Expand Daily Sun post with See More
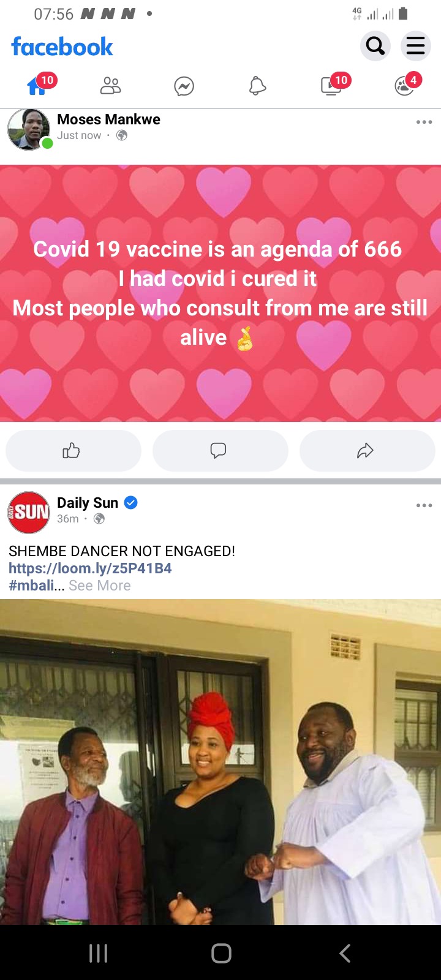The image size is (441, 980). pyautogui.click(x=100, y=586)
